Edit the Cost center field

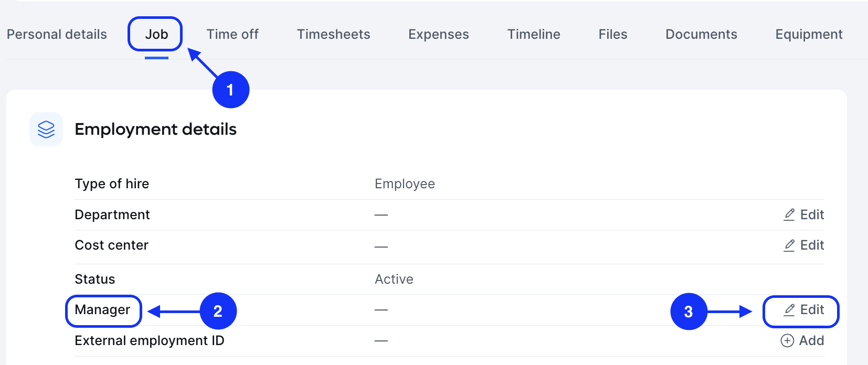pyautogui.click(x=804, y=245)
